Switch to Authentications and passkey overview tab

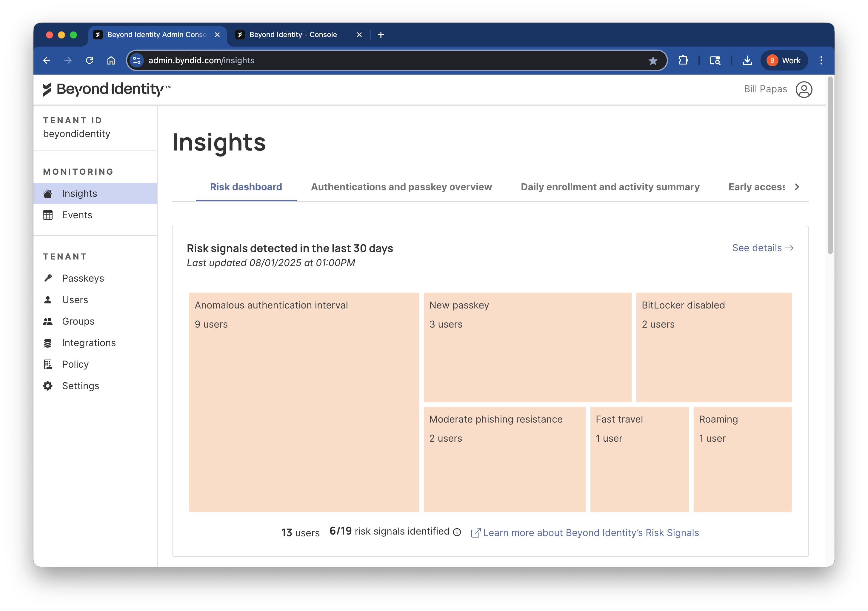pos(401,187)
